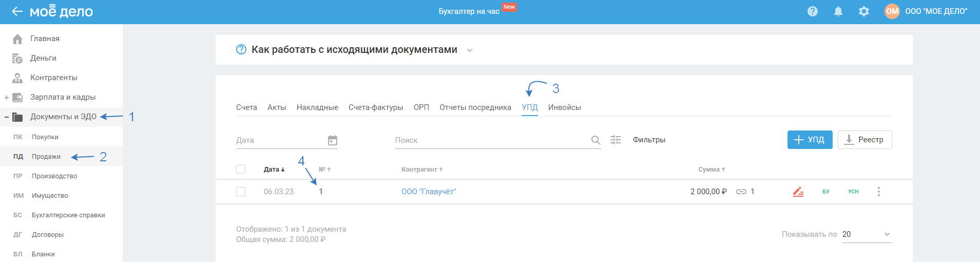Open the "Показывать по" 20 dropdown
Viewport: 980px width, 262px height.
pos(867,234)
